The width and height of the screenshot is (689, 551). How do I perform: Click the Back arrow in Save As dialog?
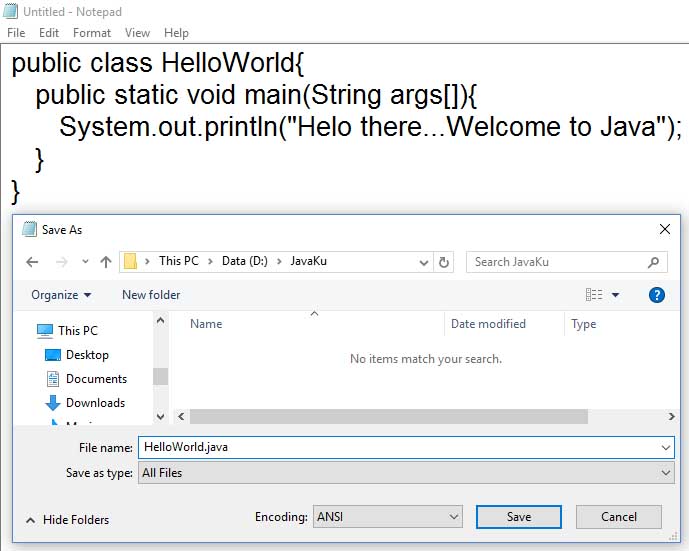(32, 262)
